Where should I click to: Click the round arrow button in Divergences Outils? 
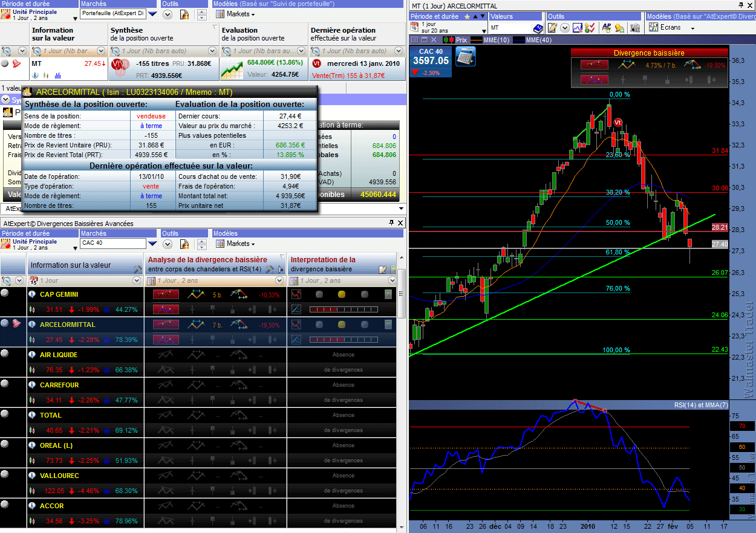pyautogui.click(x=168, y=244)
